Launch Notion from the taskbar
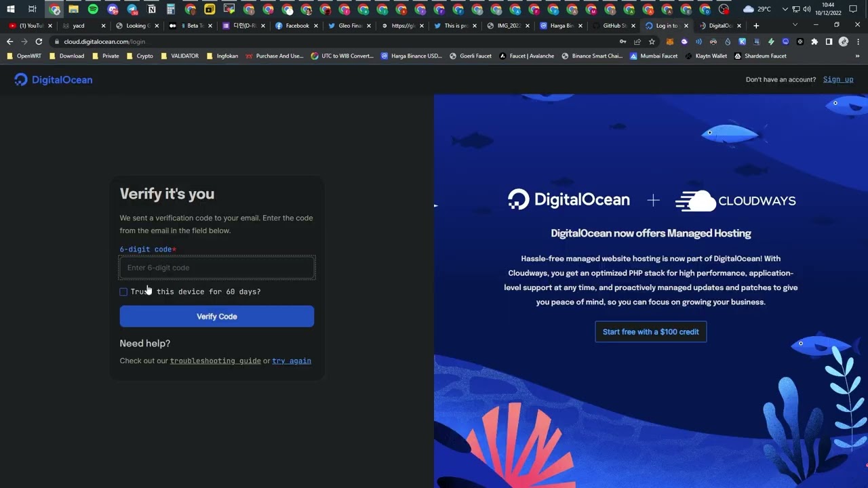The width and height of the screenshot is (868, 488). click(152, 9)
